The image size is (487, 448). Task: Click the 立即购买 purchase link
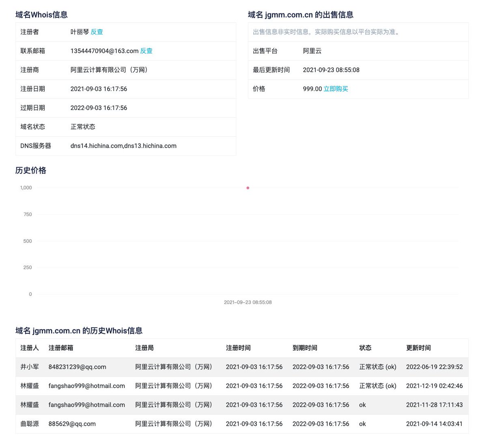[x=336, y=89]
